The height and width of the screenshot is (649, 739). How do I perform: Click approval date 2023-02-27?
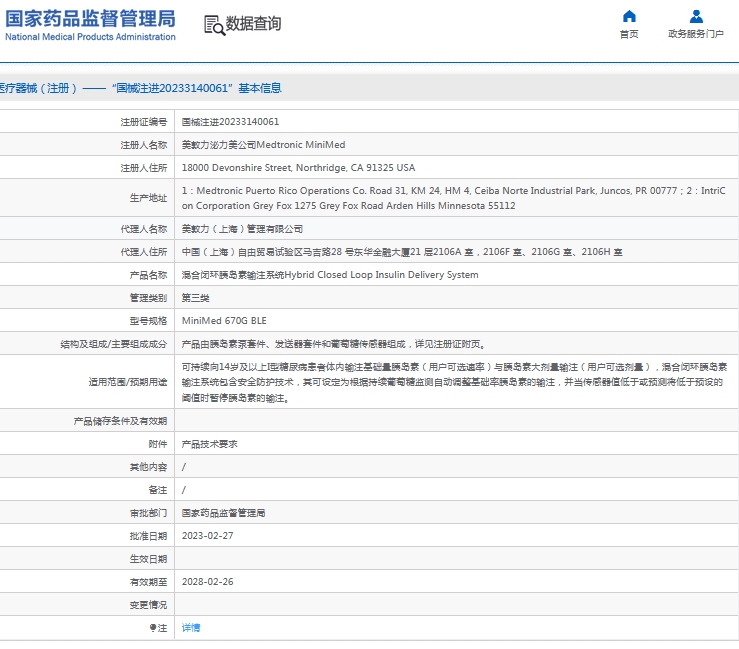tap(207, 536)
